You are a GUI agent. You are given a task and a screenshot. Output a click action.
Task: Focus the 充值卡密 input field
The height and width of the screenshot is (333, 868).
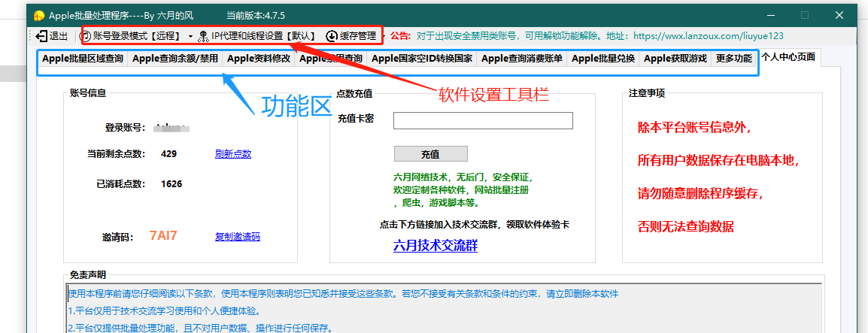[x=483, y=120]
